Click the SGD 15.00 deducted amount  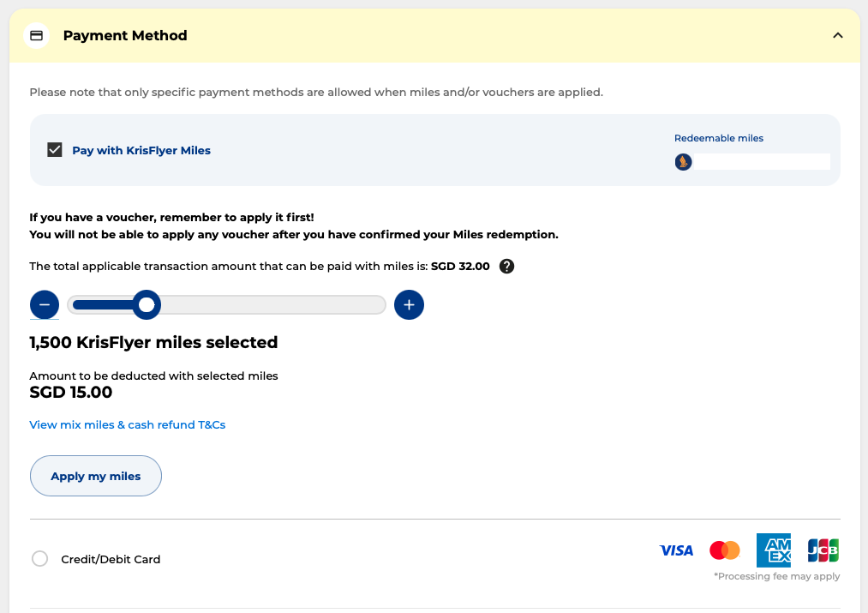point(71,392)
